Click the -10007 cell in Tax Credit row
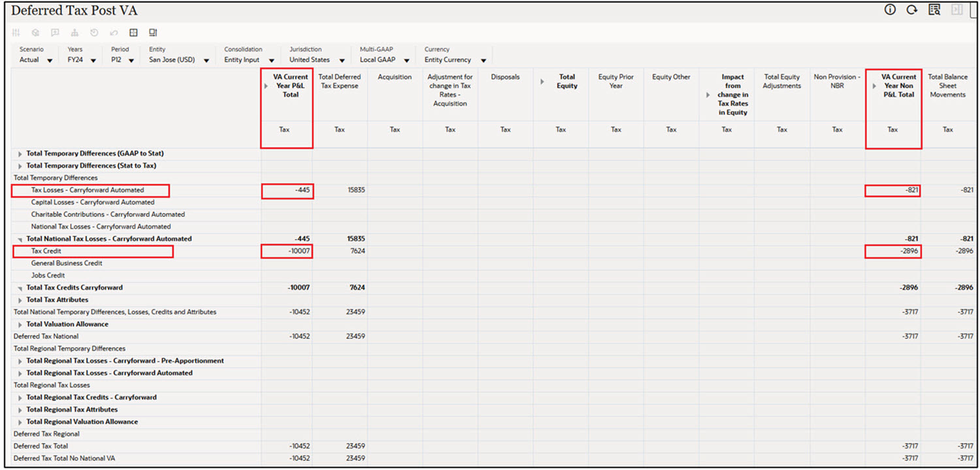This screenshot has width=980, height=470. 287,251
